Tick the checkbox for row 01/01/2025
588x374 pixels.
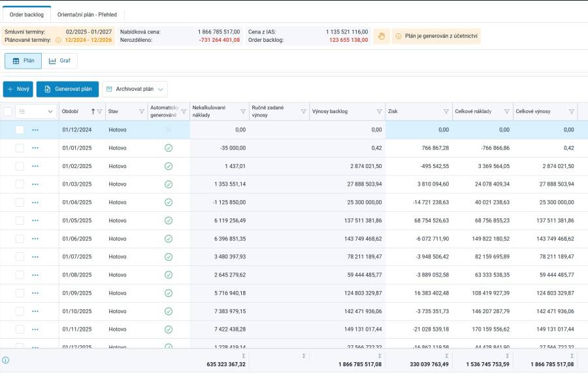click(x=20, y=148)
